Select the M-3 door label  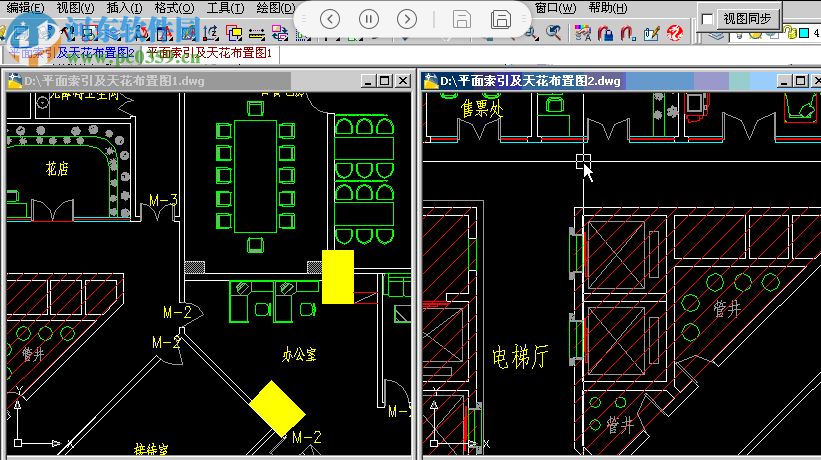(163, 200)
